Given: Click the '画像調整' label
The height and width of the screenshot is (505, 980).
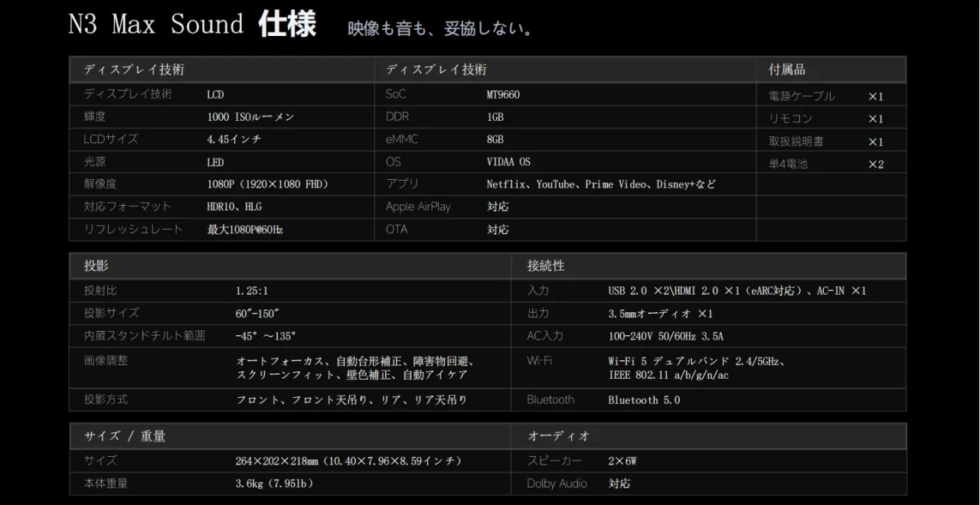Looking at the screenshot, I should point(106,360).
